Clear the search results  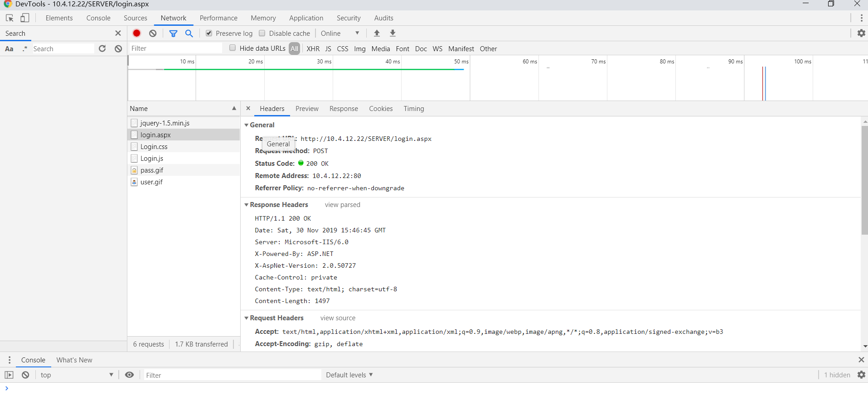(x=118, y=48)
